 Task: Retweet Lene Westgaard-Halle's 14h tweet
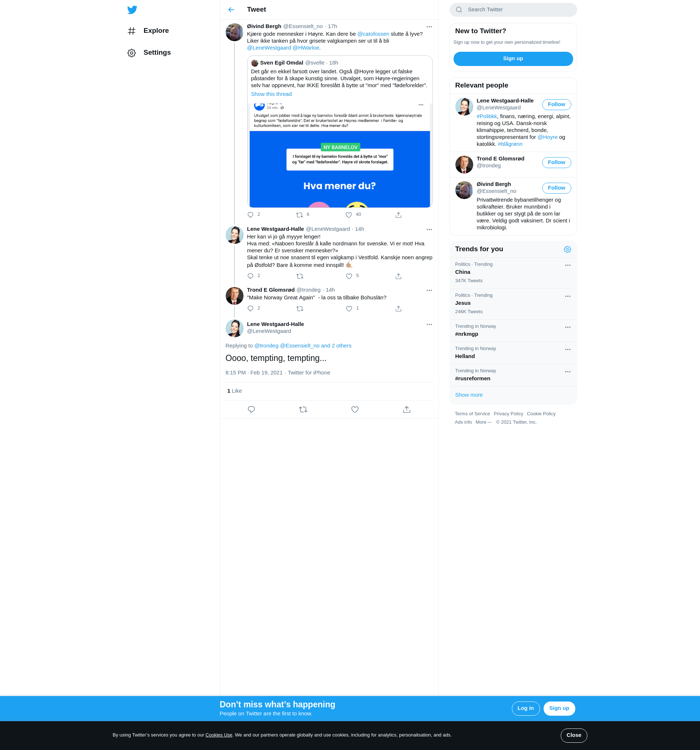tap(300, 276)
